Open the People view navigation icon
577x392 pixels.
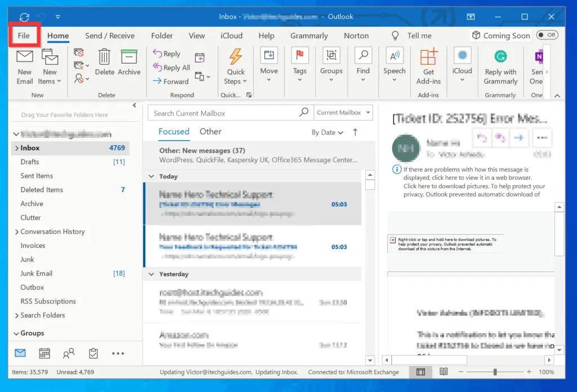coord(69,353)
